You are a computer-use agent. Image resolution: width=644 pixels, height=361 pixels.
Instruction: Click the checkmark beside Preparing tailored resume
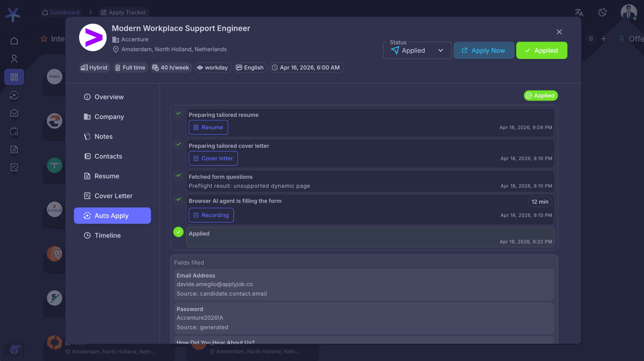click(x=178, y=113)
